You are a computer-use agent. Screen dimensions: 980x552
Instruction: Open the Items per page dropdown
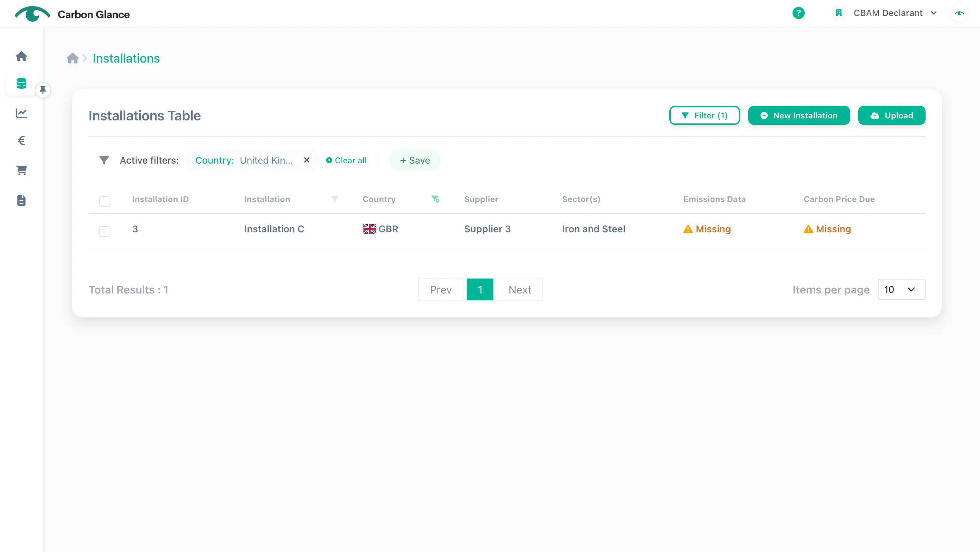pos(901,290)
